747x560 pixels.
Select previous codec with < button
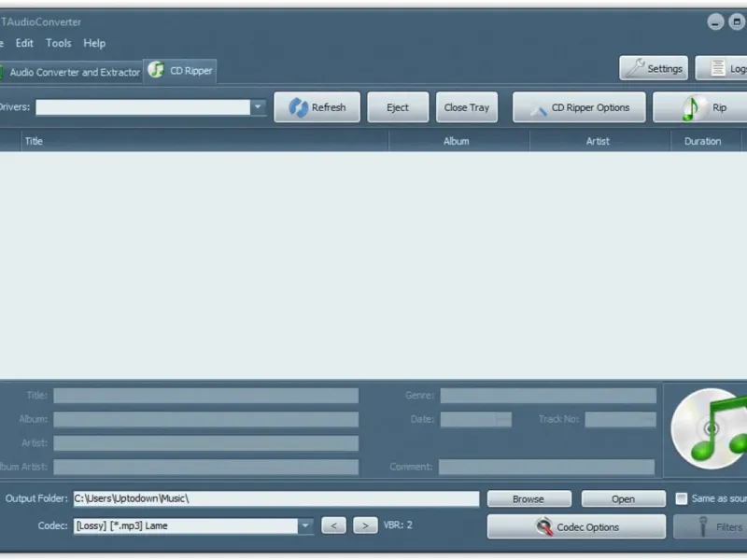(x=333, y=525)
